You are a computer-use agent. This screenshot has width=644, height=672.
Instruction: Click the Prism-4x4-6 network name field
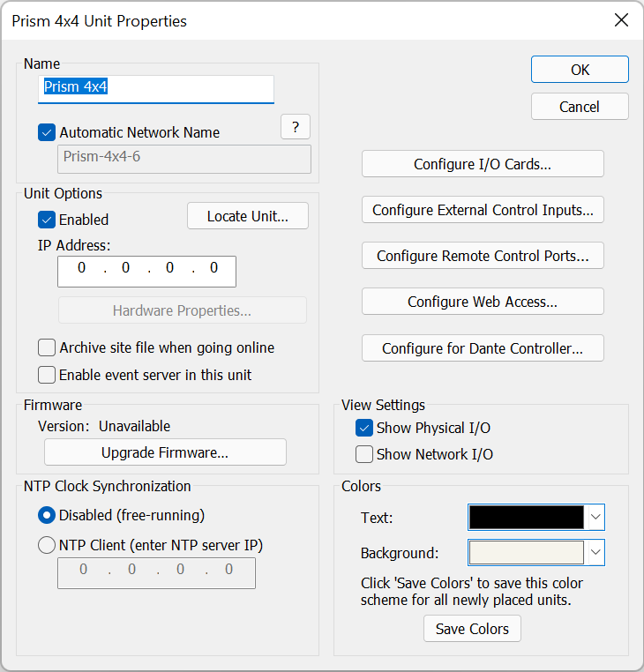tap(184, 159)
